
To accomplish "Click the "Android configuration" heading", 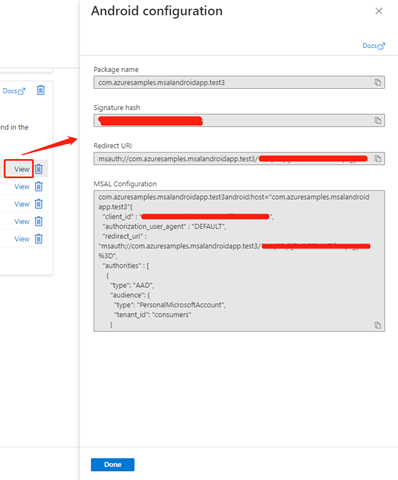I will click(157, 11).
